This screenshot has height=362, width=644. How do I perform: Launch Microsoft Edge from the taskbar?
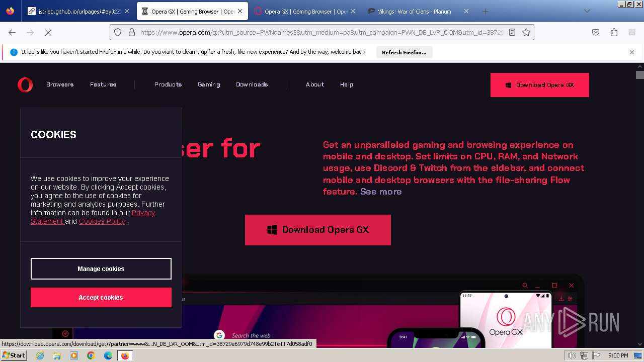pos(108,355)
